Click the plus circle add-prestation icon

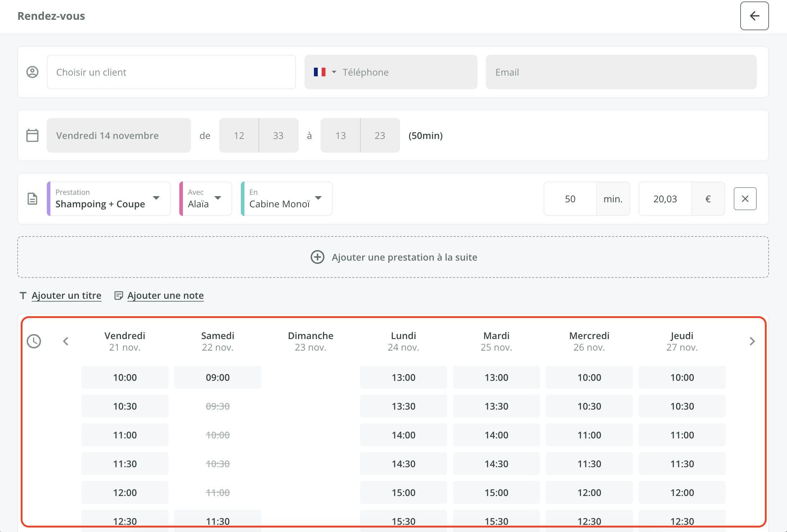coord(317,257)
